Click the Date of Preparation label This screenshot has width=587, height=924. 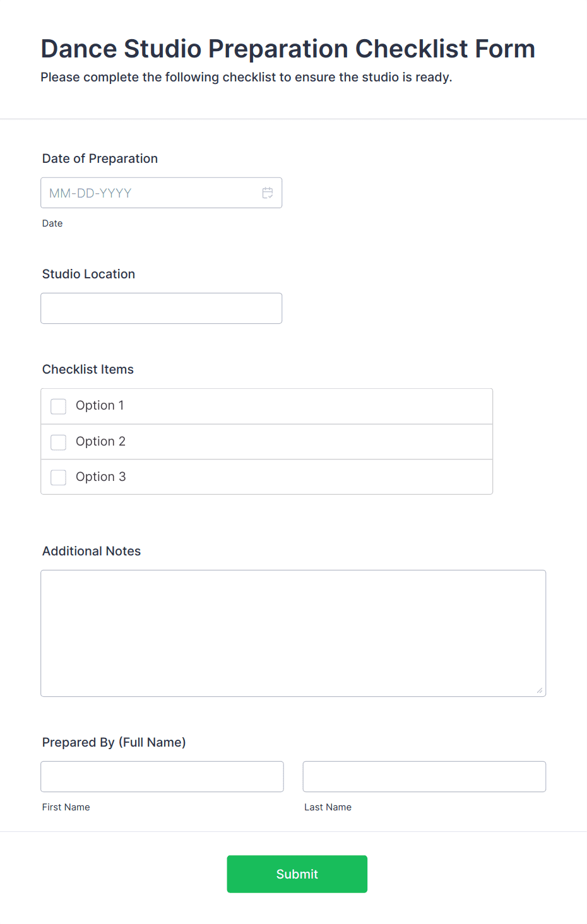pyautogui.click(x=100, y=158)
